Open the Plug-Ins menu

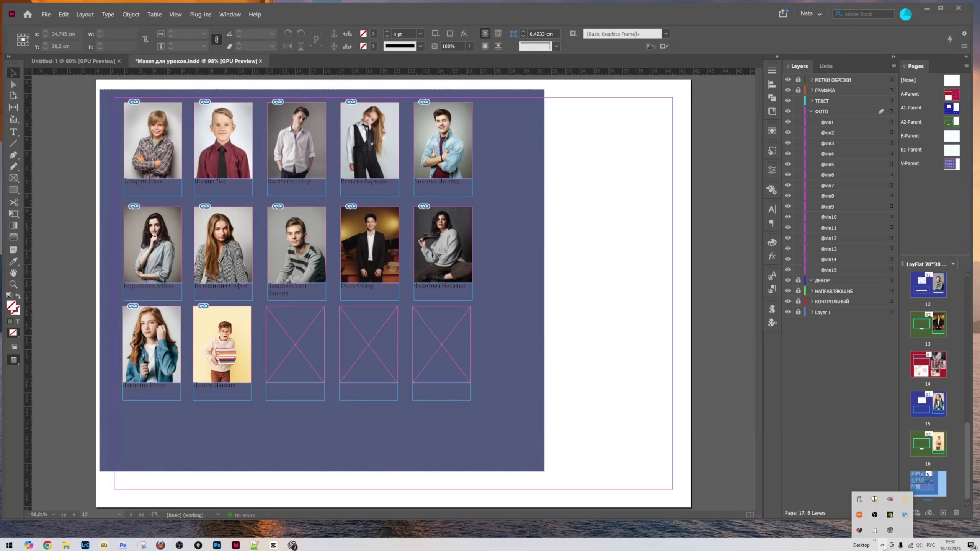pyautogui.click(x=200, y=14)
